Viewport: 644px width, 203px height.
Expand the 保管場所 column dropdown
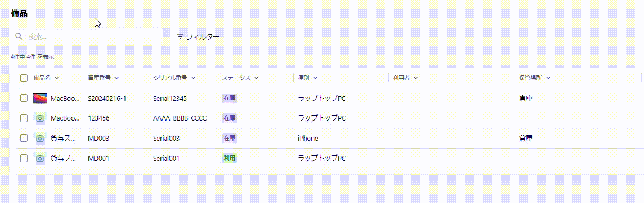point(548,78)
